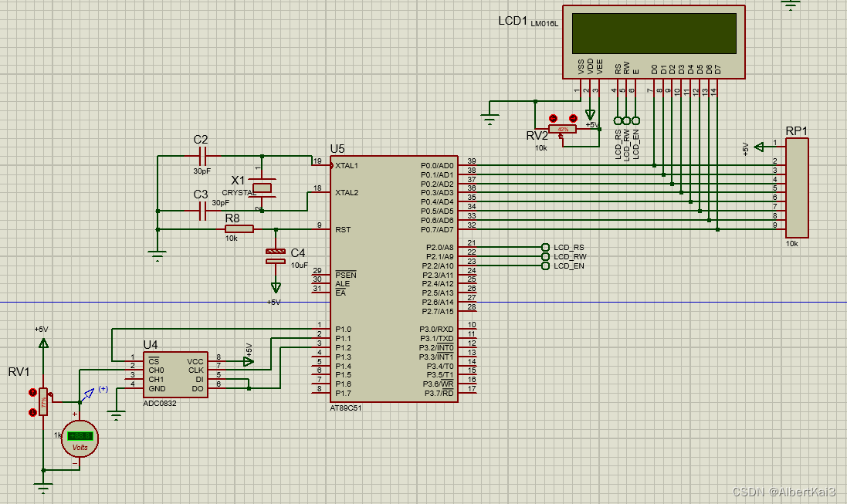Image resolution: width=847 pixels, height=504 pixels.
Task: Select the DC voltmeter instrument
Action: (x=80, y=438)
